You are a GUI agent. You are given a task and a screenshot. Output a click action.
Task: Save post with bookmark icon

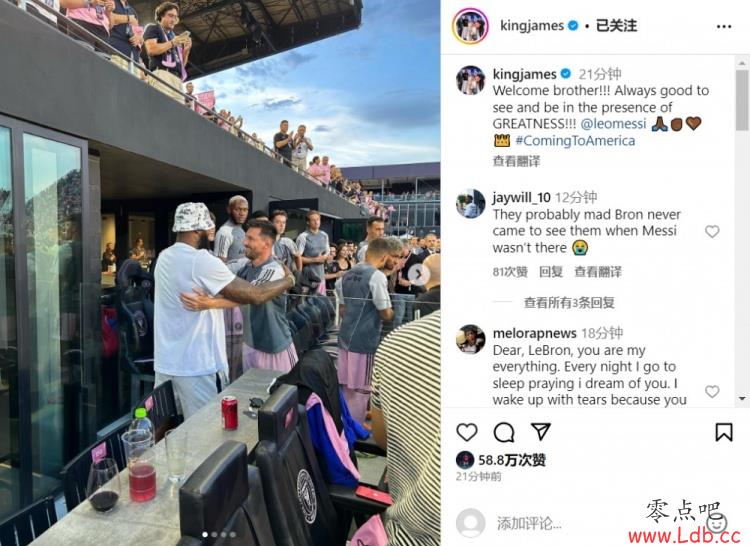pyautogui.click(x=724, y=432)
